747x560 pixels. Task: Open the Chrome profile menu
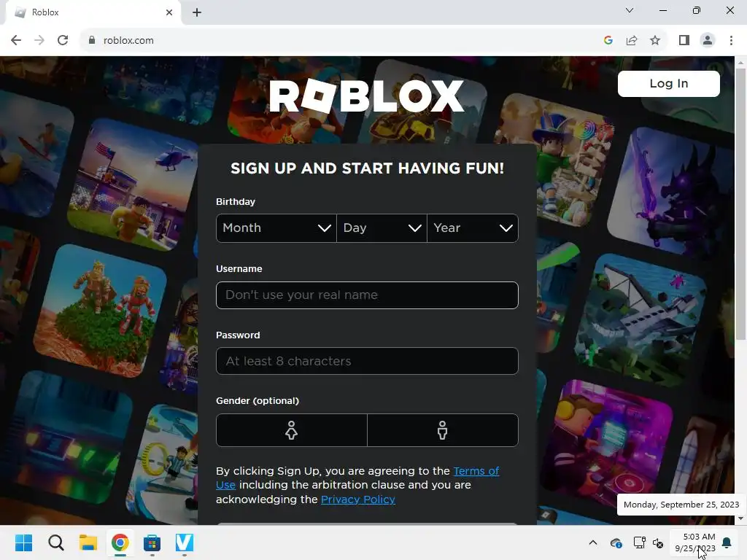708,41
